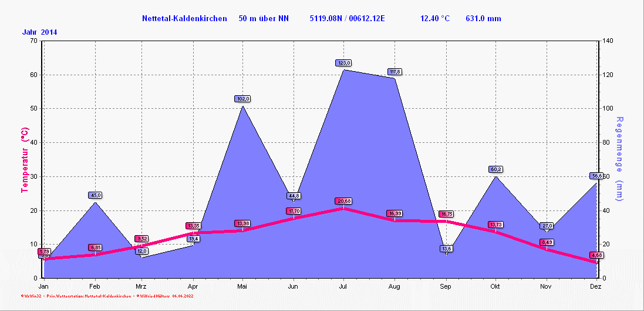Select the April temperature label 13,35

point(193,226)
